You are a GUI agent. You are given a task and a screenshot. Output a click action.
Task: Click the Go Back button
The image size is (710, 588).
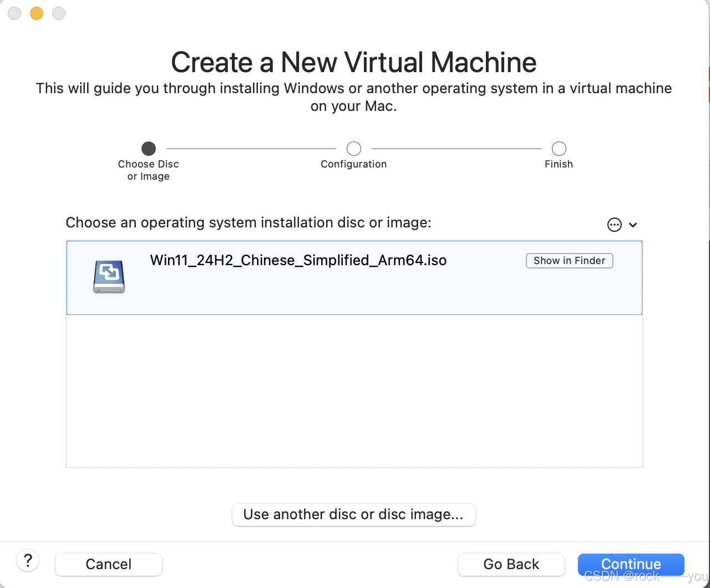coord(511,564)
